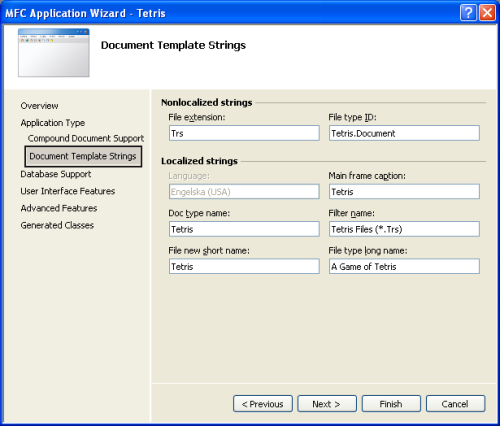This screenshot has height=426, width=500.
Task: Switch to User Interface Features page
Action: pyautogui.click(x=68, y=191)
